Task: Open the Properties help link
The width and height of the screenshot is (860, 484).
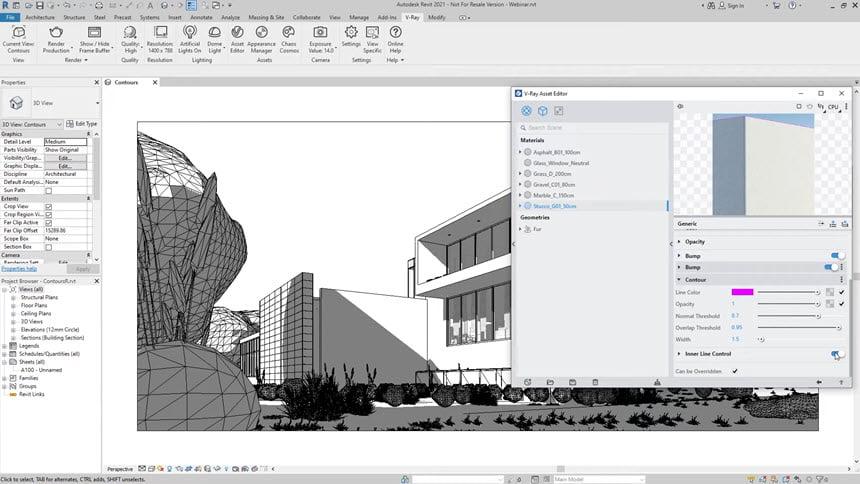Action: pos(19,269)
